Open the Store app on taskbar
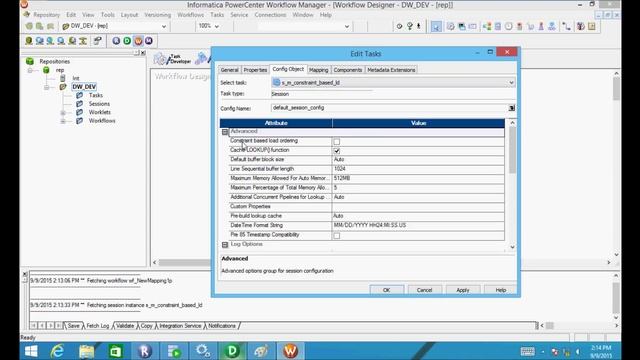 [x=116, y=351]
